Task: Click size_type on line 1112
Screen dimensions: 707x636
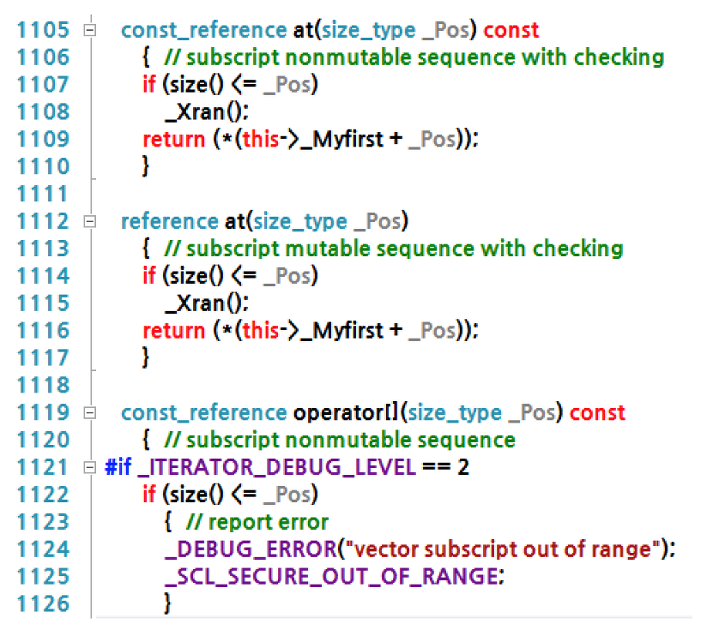Action: (300, 222)
